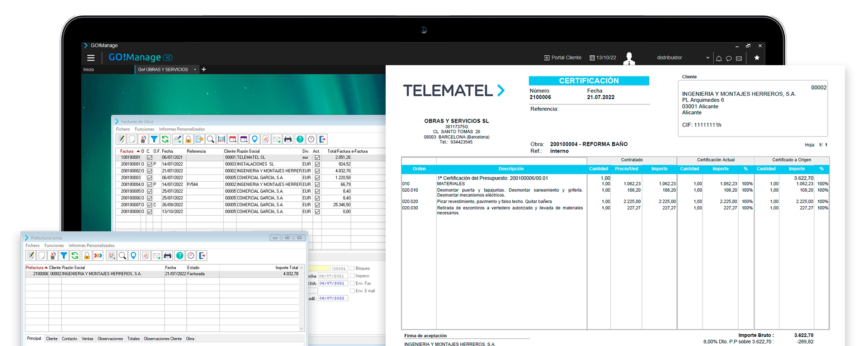Image resolution: width=868 pixels, height=346 pixels.
Task: Click the 06/07/2022 date input field
Action: coord(333,298)
